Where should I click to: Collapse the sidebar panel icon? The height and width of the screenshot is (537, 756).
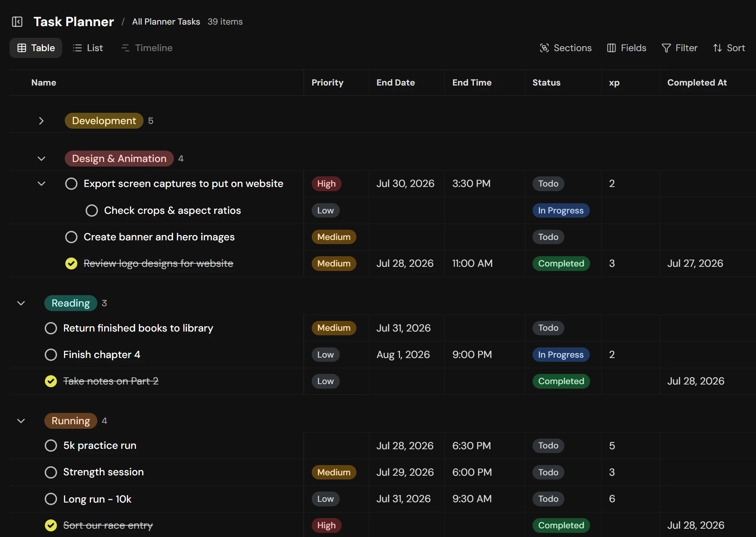[x=17, y=22]
